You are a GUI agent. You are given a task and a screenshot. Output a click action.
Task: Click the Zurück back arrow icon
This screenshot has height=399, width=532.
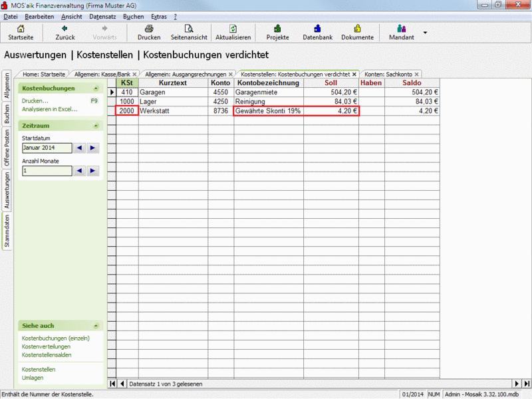pos(65,29)
